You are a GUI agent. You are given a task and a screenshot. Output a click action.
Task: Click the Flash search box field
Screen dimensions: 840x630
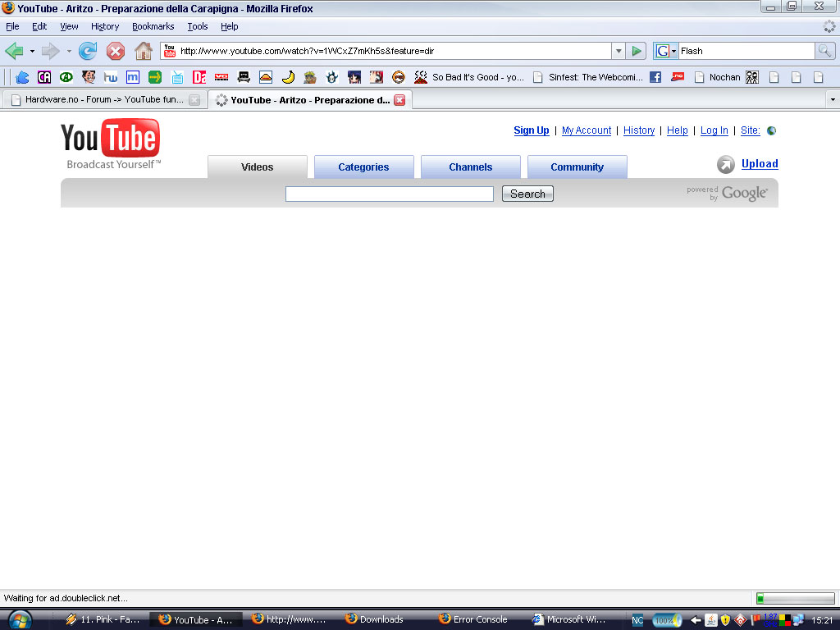pos(746,51)
